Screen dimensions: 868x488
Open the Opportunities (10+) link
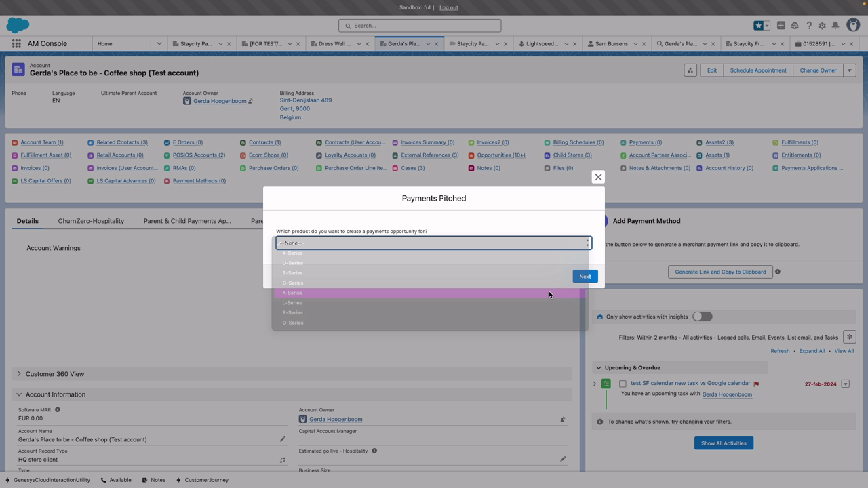(501, 155)
